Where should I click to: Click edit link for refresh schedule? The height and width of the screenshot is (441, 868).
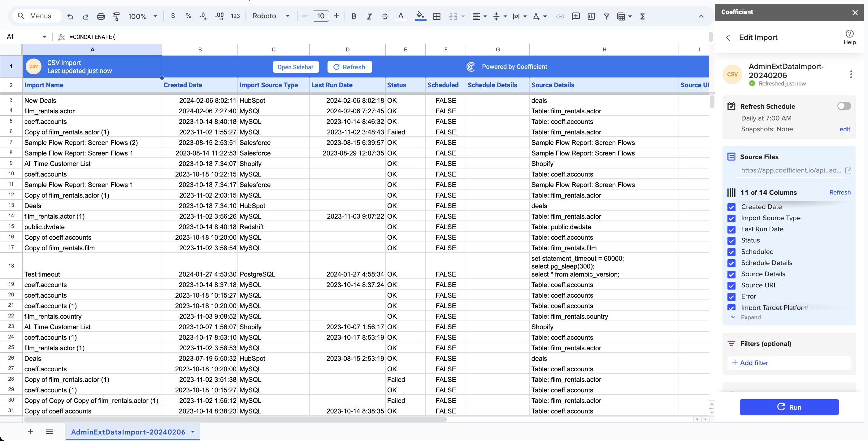(844, 129)
